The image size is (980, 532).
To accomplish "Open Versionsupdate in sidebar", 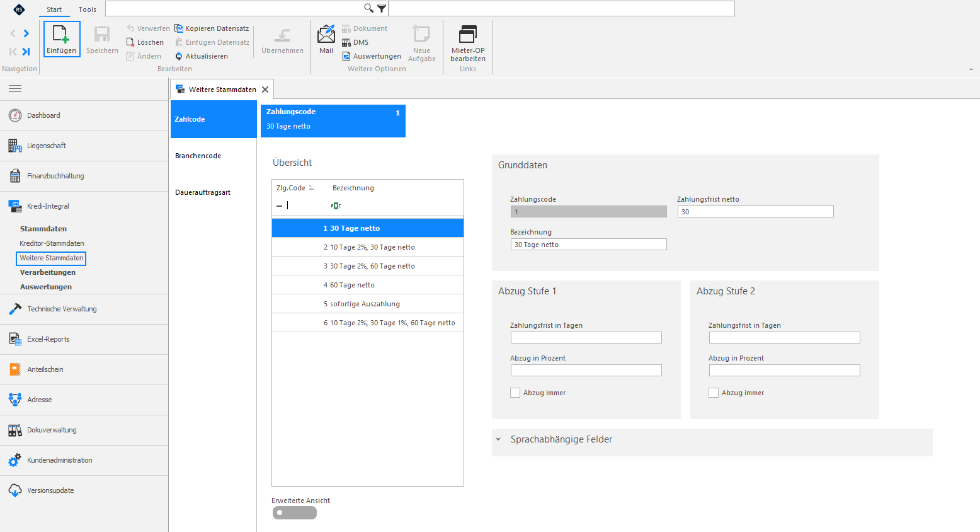I will [x=84, y=490].
